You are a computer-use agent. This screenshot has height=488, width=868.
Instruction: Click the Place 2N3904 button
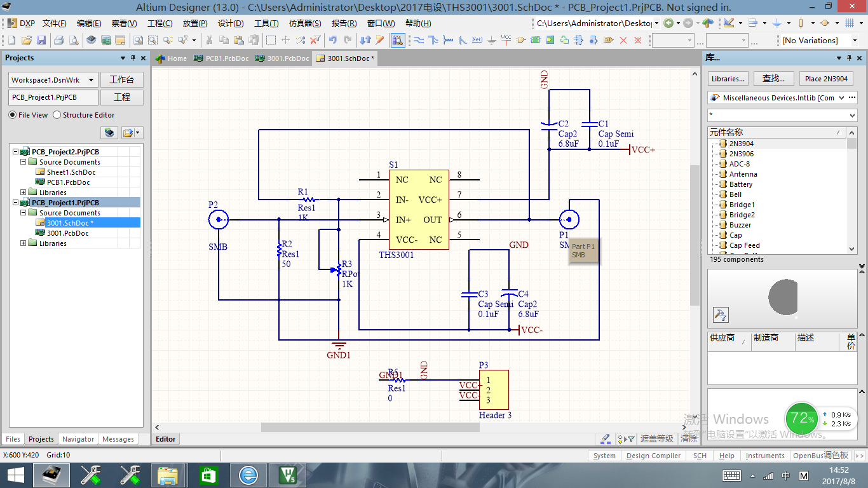click(x=826, y=79)
